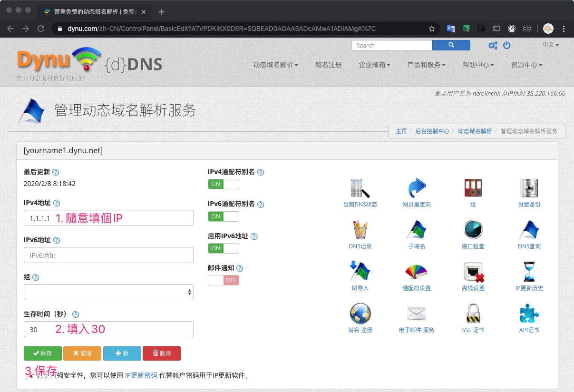Open the API证书 puzzle icon
The image size is (574, 392).
click(x=529, y=314)
